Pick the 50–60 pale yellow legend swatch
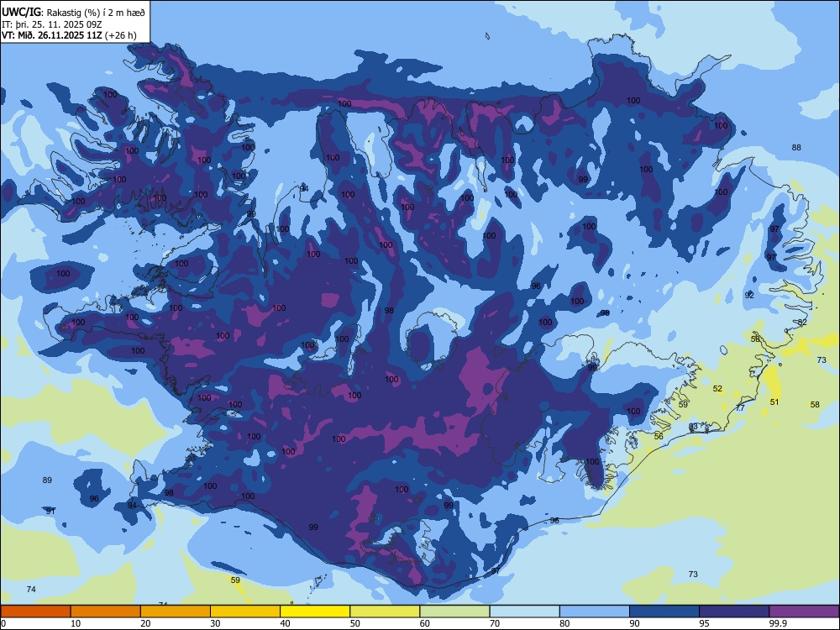 click(385, 612)
